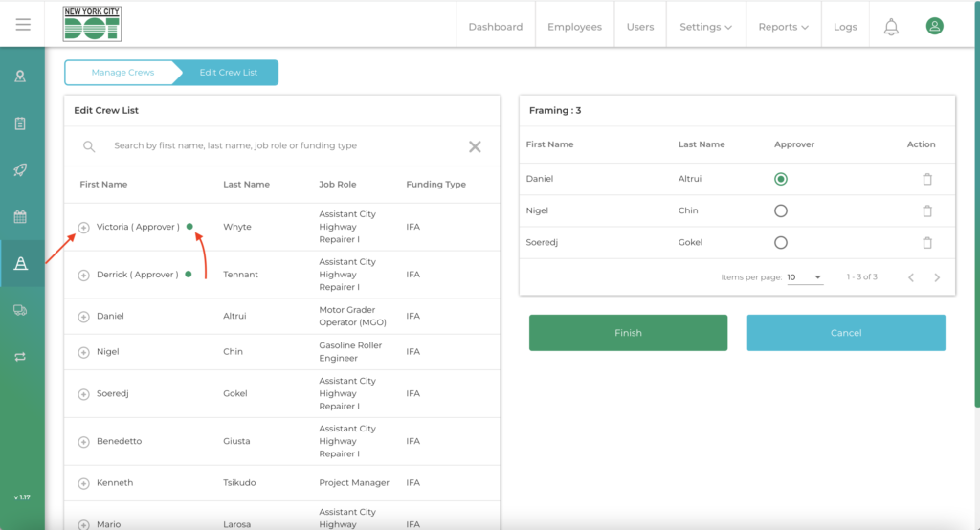Image resolution: width=980 pixels, height=530 pixels.
Task: Select Soeredj Gokel as approver
Action: [x=781, y=243]
